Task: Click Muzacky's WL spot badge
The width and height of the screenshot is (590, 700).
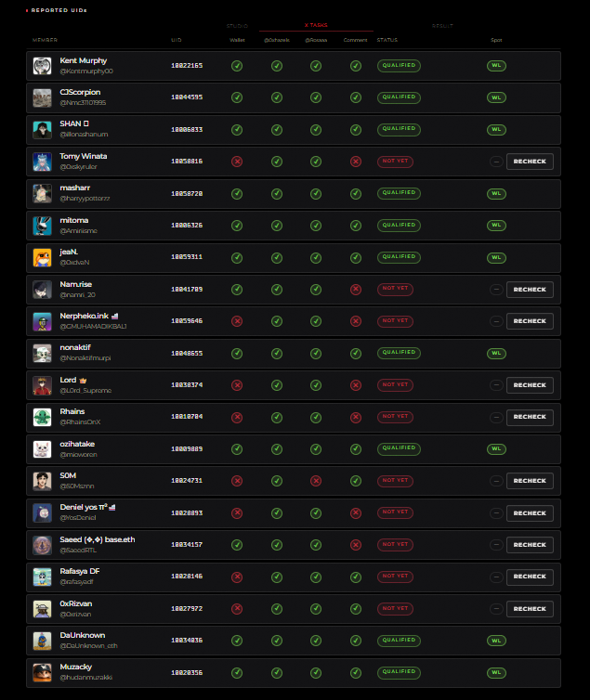Action: click(496, 672)
